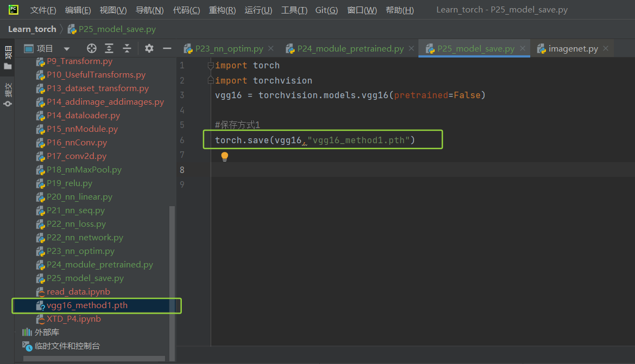The height and width of the screenshot is (364, 635).
Task: Select P20_nn_linear.py file
Action: click(x=79, y=197)
